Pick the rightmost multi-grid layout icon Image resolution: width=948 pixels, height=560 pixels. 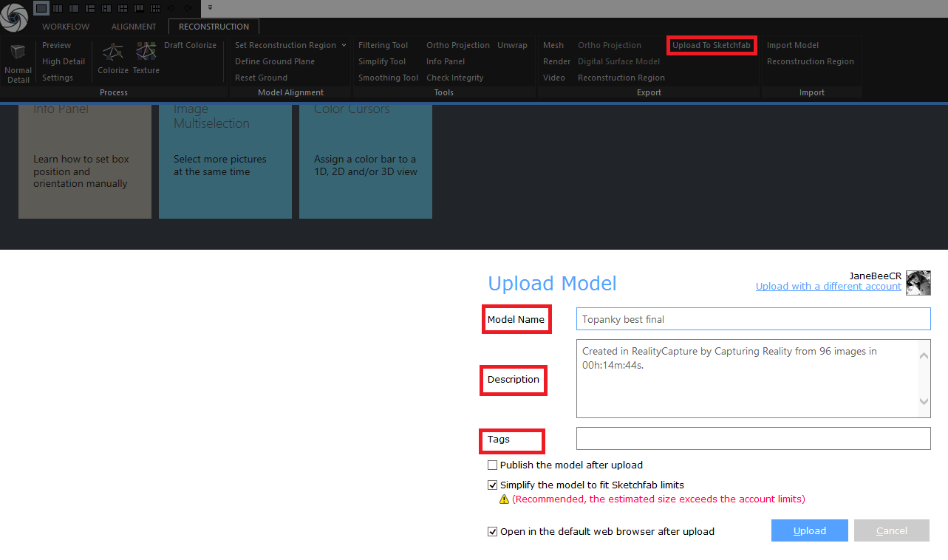[155, 8]
